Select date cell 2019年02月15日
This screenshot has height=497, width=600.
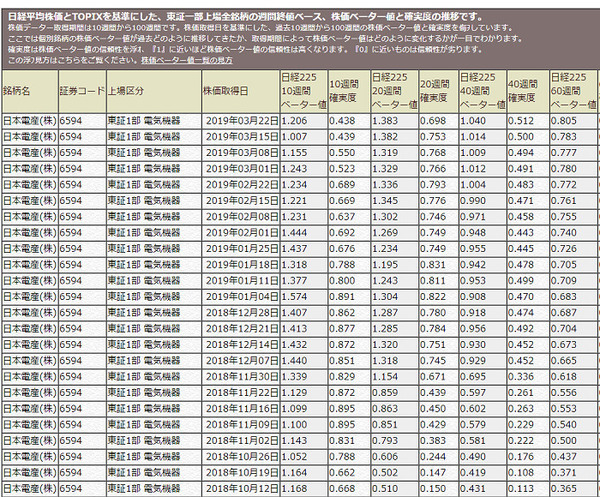241,201
